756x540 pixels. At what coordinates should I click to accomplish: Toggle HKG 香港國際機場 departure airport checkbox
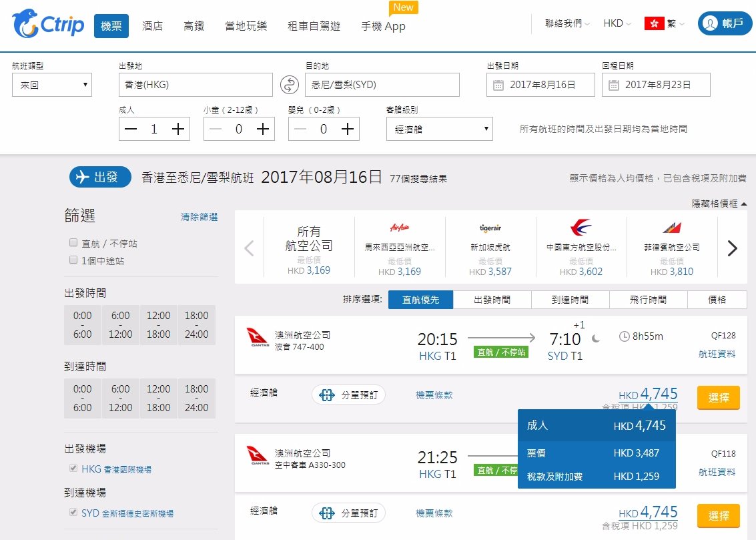[73, 468]
